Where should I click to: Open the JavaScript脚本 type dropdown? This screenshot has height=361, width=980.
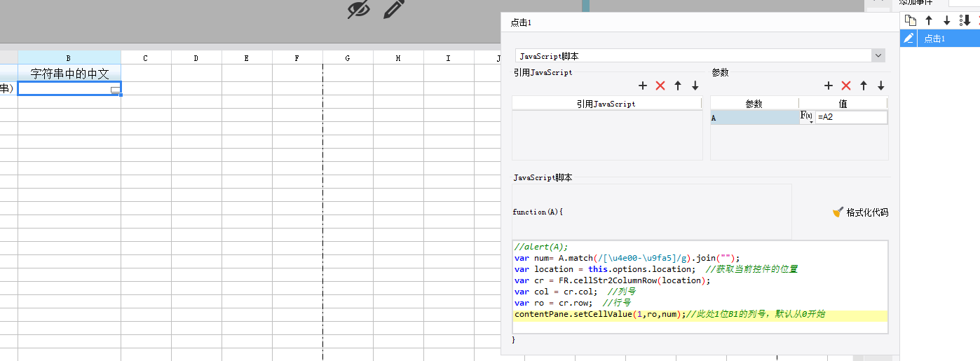[x=878, y=55]
